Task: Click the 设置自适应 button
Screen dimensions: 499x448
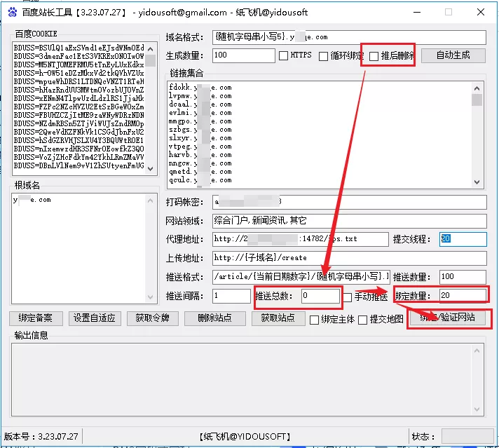Action: [x=95, y=318]
